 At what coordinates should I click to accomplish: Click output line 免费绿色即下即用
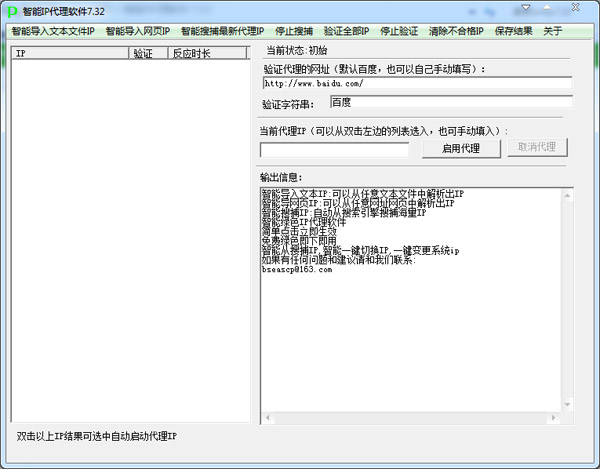coord(299,241)
